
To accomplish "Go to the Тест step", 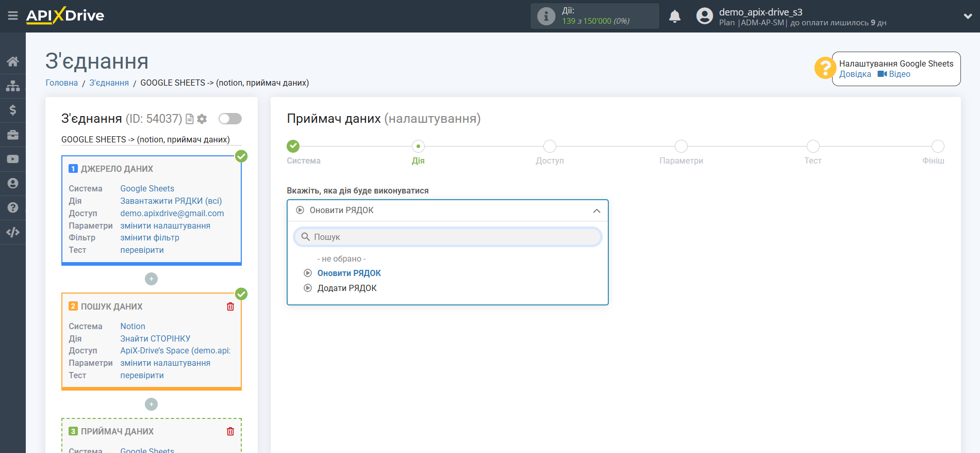I will (813, 147).
